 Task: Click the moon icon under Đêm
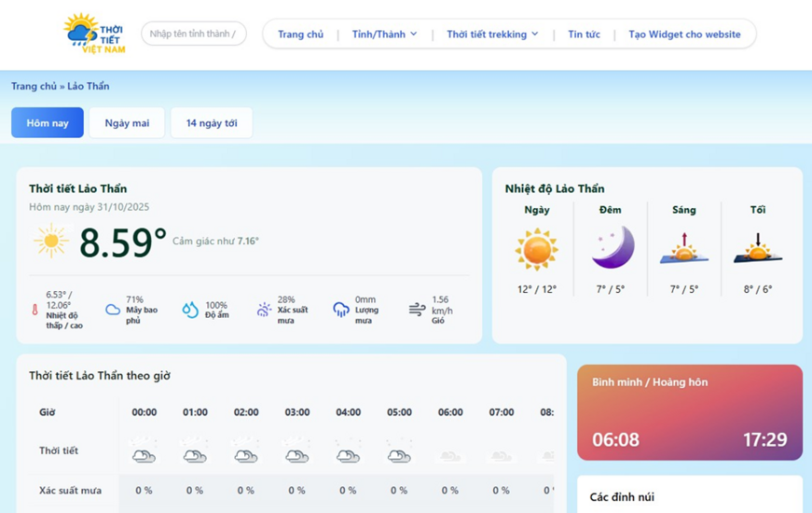point(612,248)
